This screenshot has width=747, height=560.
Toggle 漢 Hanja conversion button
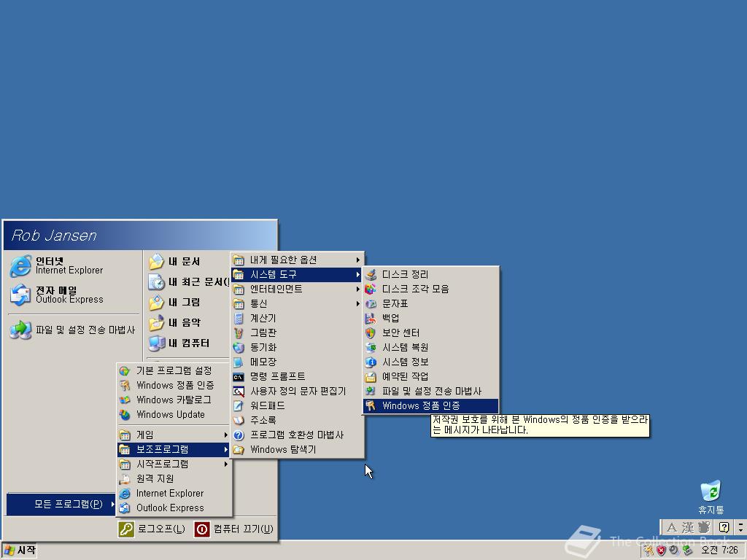(687, 527)
